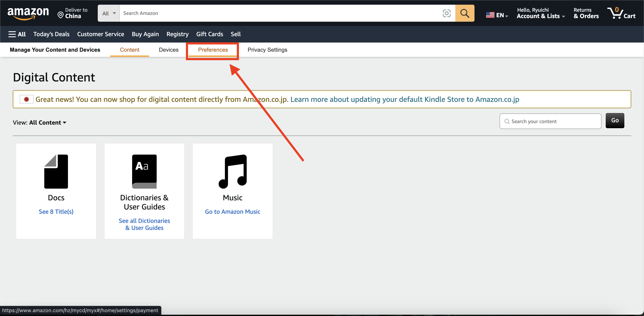Switch to the Devices tab

[168, 50]
